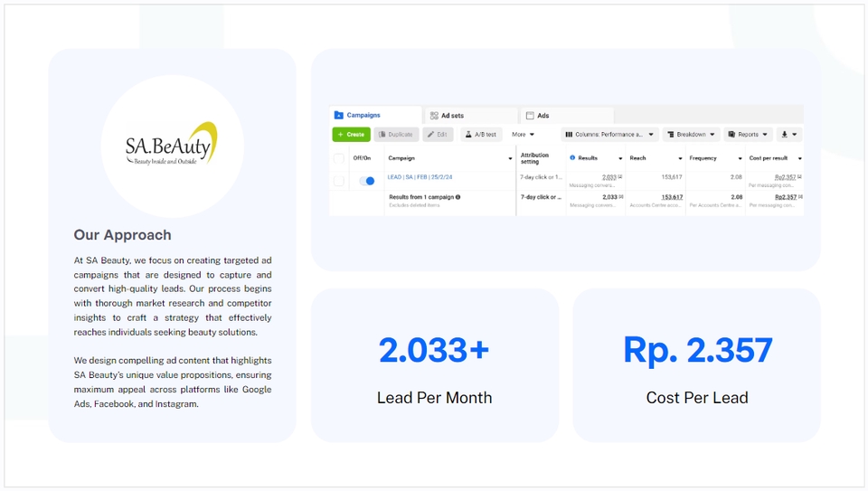Open the Columns: Performance dropdown

[609, 135]
